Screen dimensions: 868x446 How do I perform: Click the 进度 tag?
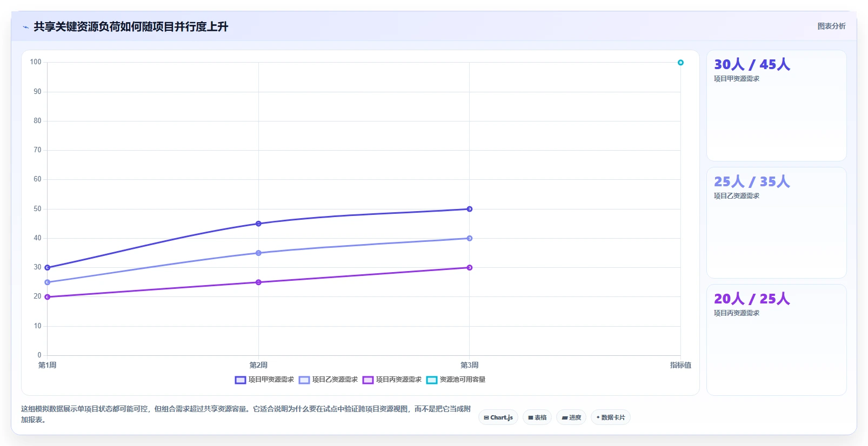point(571,417)
